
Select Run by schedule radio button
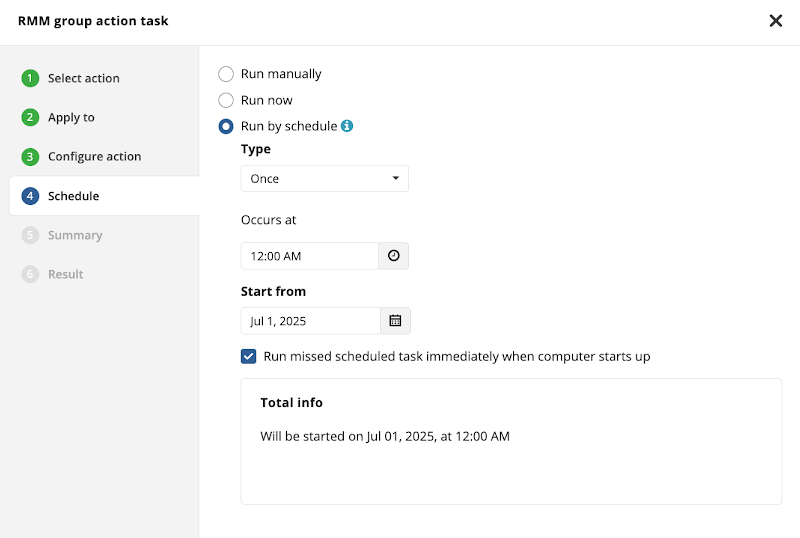226,126
